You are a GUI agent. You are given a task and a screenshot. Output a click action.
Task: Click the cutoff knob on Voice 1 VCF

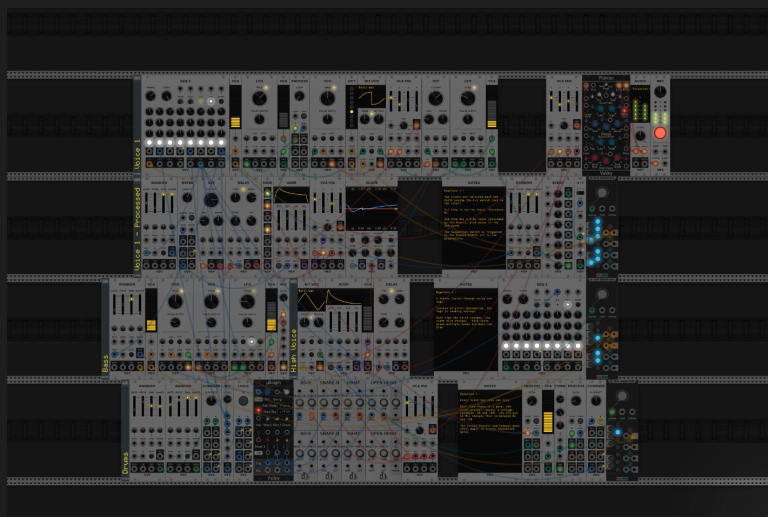435,98
